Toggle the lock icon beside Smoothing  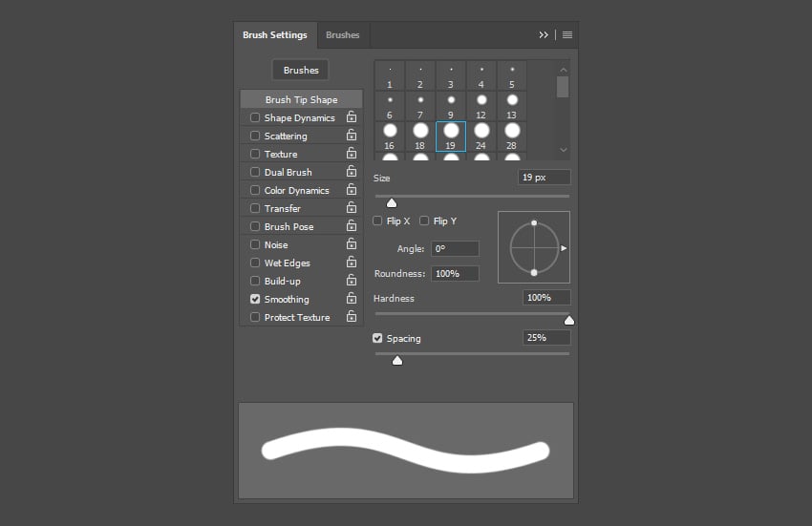352,298
